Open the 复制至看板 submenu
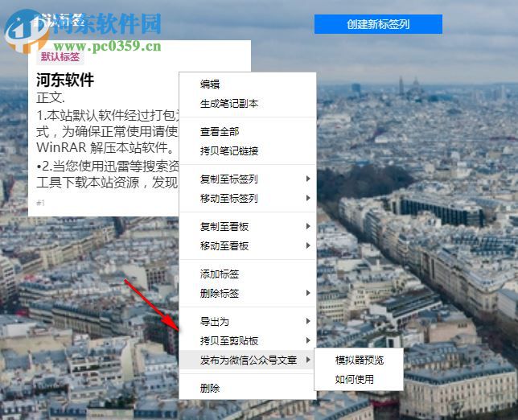The height and width of the screenshot is (420, 518). point(248,226)
